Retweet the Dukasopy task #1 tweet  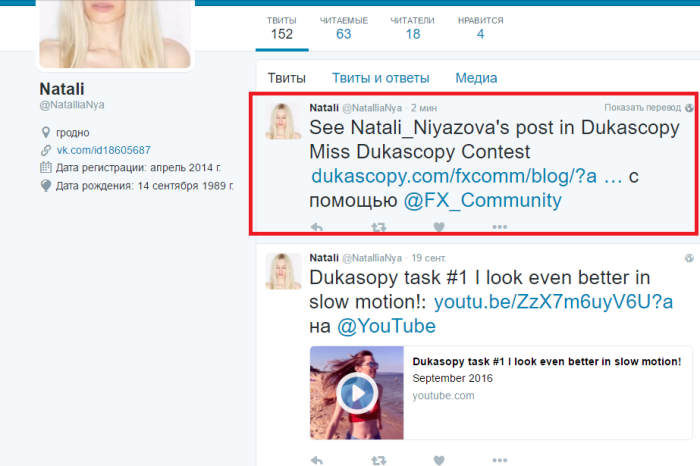point(379,460)
